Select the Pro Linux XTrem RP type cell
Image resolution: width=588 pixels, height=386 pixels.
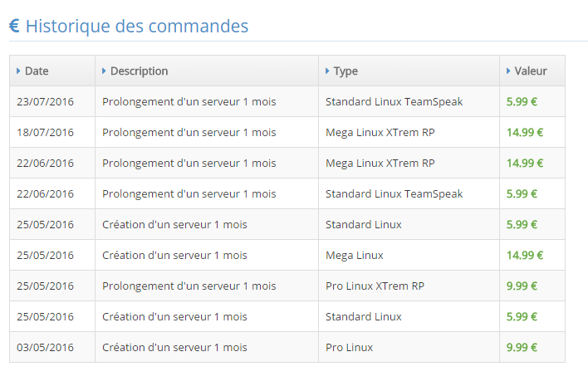point(409,286)
